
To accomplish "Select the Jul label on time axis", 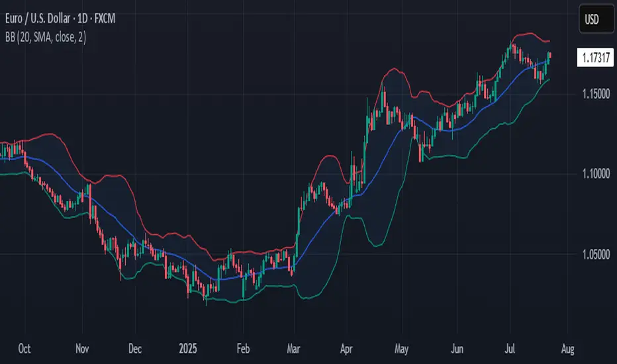I will pyautogui.click(x=510, y=349).
